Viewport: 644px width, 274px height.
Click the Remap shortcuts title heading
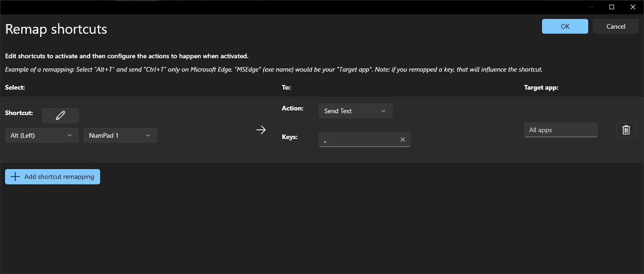tap(56, 29)
